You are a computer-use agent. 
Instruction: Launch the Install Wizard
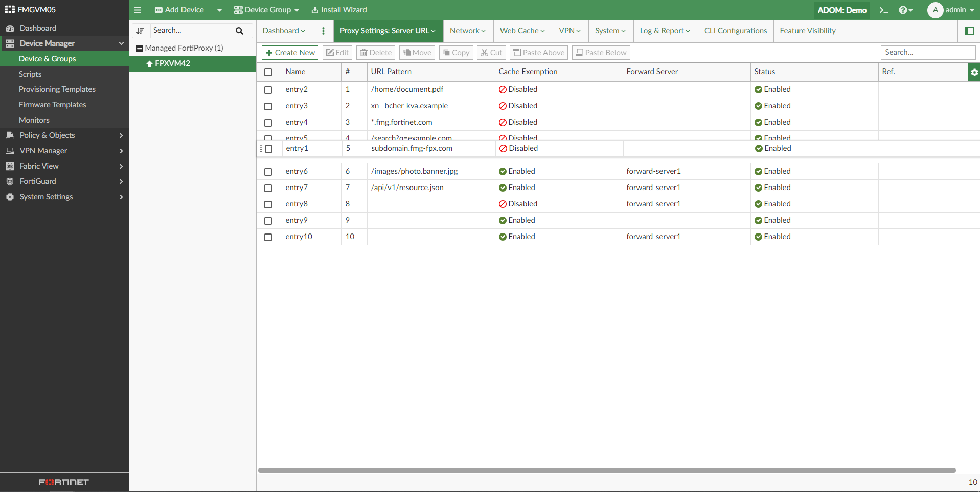(339, 10)
